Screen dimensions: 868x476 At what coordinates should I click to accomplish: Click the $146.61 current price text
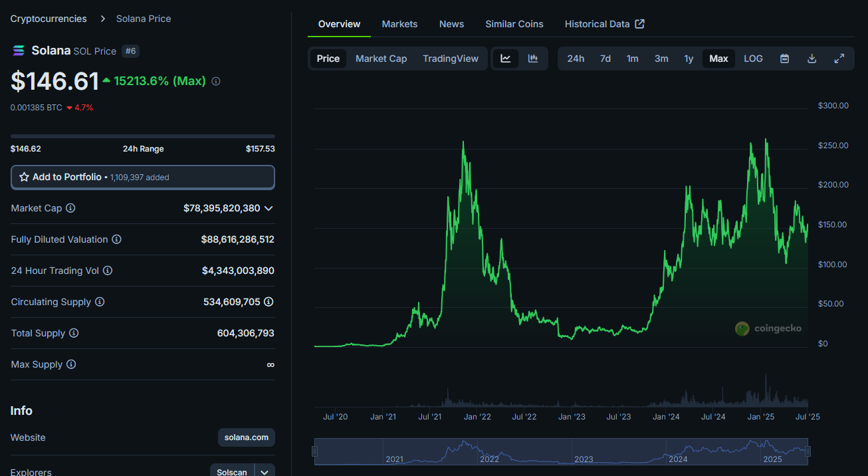pos(55,81)
